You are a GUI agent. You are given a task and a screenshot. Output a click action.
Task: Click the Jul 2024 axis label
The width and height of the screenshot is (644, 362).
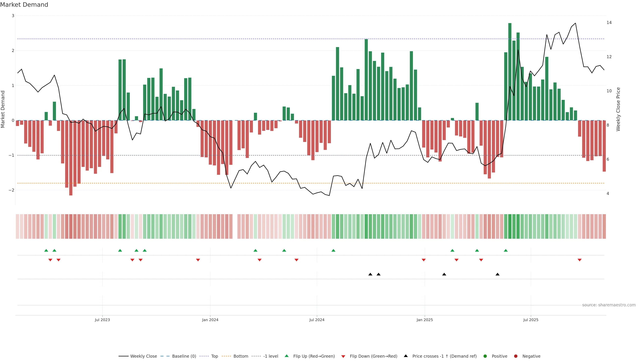coord(317,320)
